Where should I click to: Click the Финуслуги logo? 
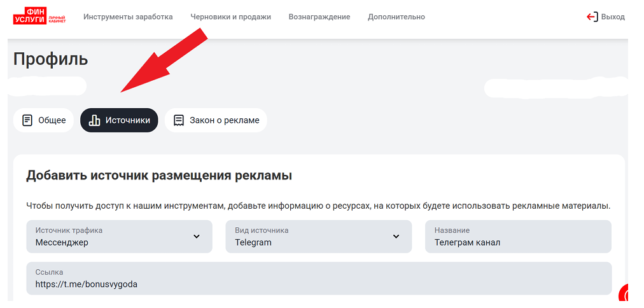click(39, 17)
